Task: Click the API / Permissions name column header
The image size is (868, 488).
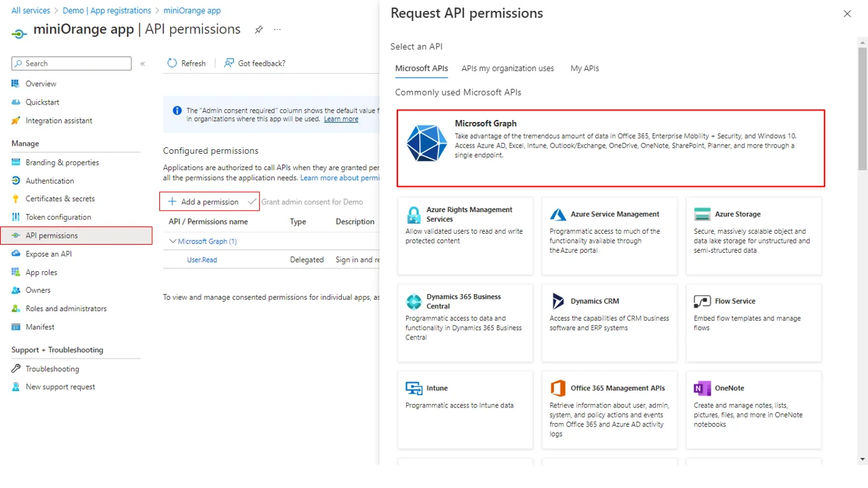Action: pos(208,222)
